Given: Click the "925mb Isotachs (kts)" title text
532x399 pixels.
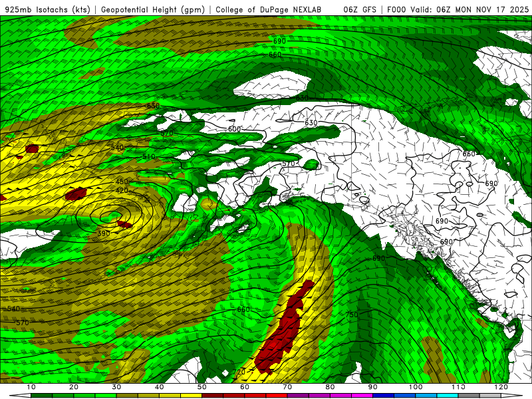Looking at the screenshot, I should coord(48,10).
